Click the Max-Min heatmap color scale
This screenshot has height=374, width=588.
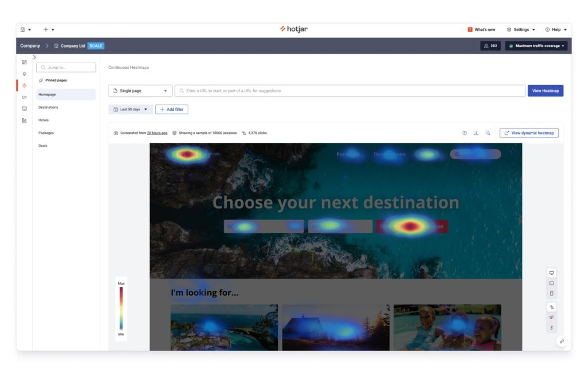click(x=121, y=308)
